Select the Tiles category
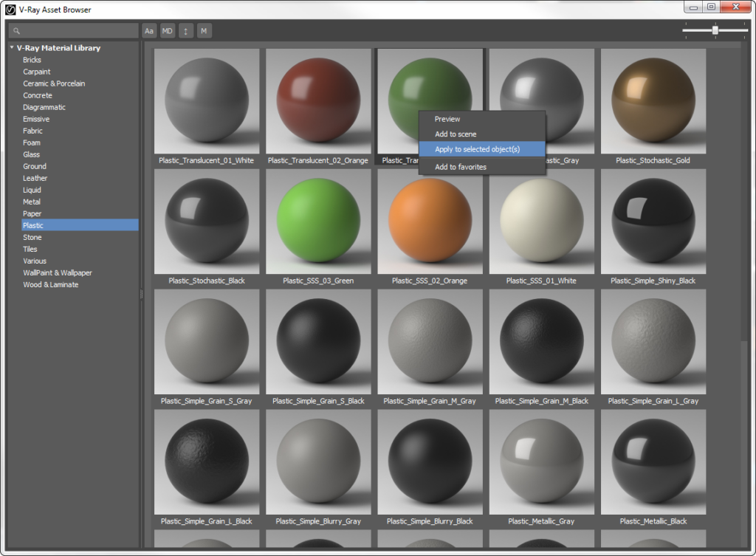 30,249
